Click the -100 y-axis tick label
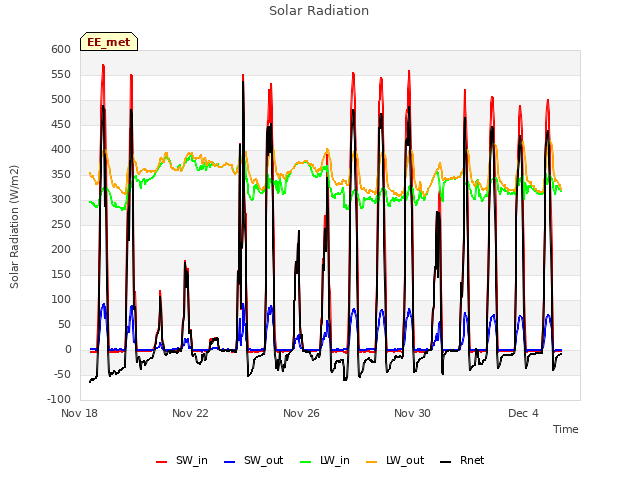 [x=59, y=399]
